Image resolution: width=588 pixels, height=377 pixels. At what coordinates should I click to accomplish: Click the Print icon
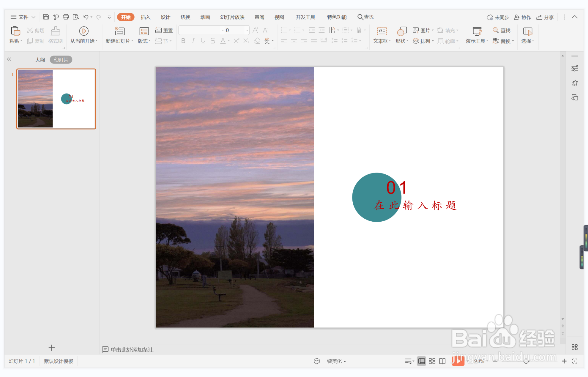66,17
